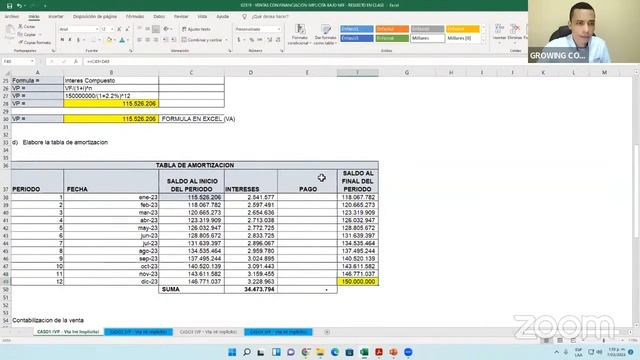The height and width of the screenshot is (360, 640).
Task: Apply accounting currency number format
Action: [239, 40]
